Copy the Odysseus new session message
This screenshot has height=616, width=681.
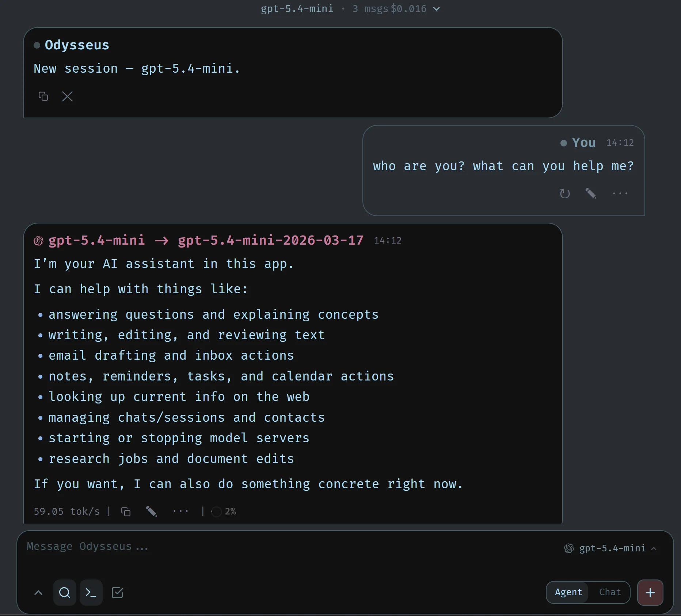[43, 96]
